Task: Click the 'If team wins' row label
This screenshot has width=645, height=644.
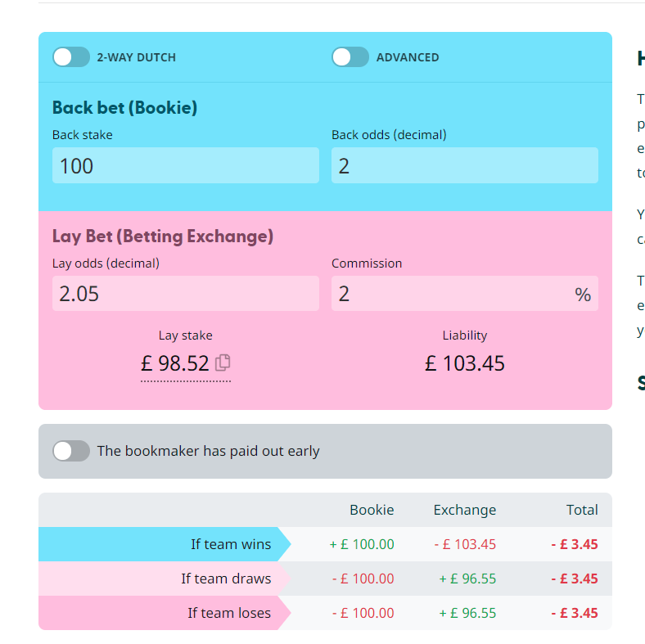Action: [x=231, y=544]
